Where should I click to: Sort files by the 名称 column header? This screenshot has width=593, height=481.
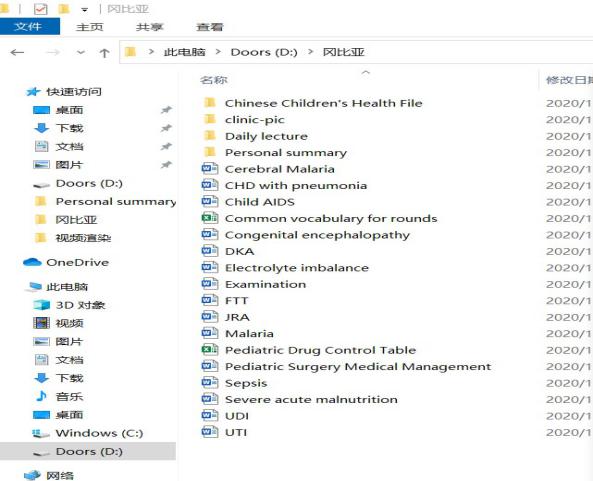point(214,80)
